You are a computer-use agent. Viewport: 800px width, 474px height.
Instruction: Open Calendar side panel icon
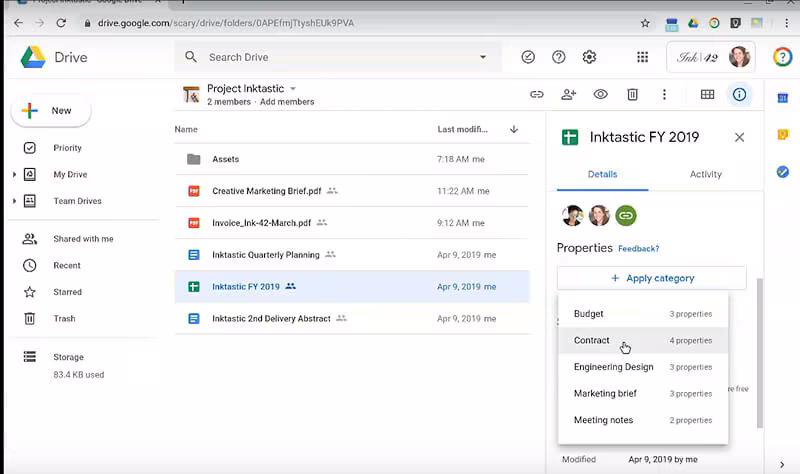coord(783,97)
